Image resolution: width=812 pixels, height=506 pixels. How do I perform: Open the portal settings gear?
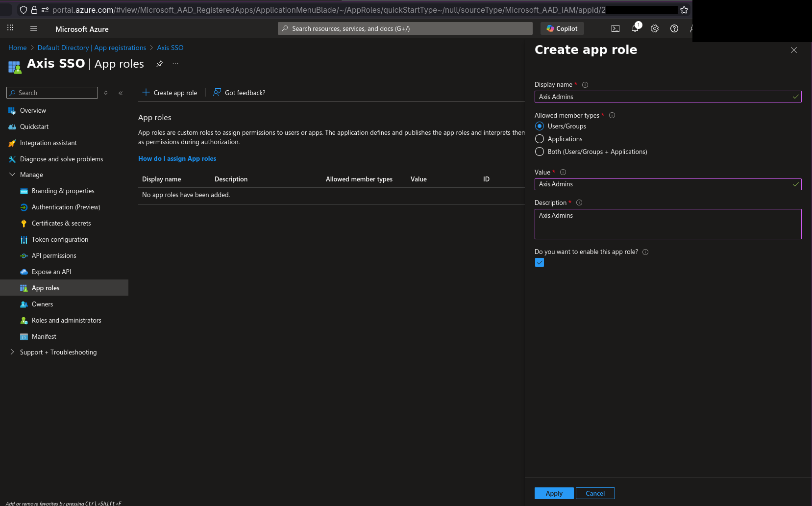point(655,28)
